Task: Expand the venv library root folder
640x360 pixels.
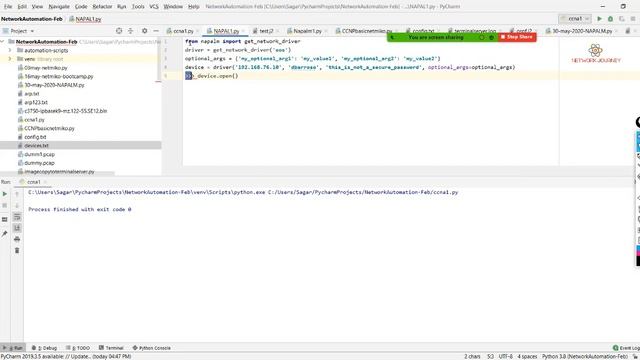Action: 10,59
